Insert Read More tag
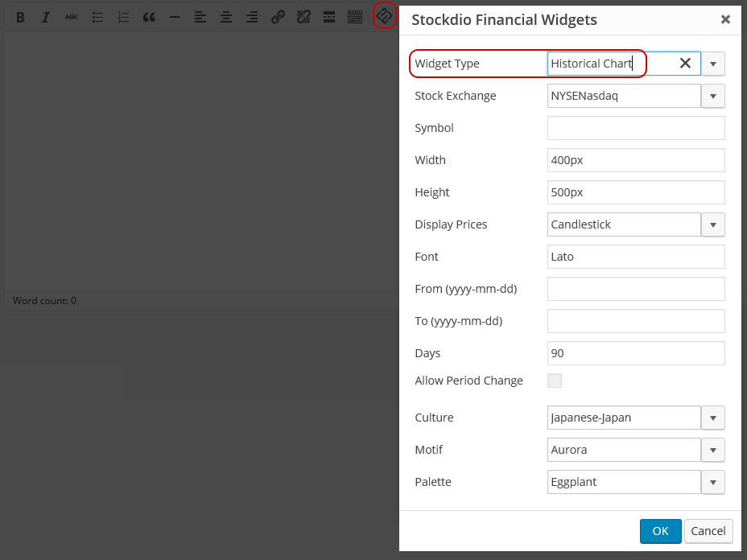Image resolution: width=747 pixels, height=560 pixels. tap(329, 18)
